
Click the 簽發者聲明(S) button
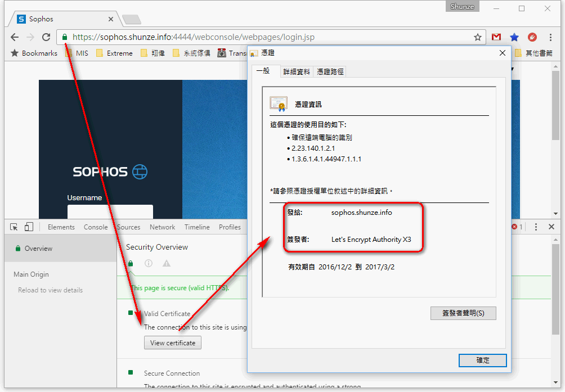pyautogui.click(x=463, y=313)
